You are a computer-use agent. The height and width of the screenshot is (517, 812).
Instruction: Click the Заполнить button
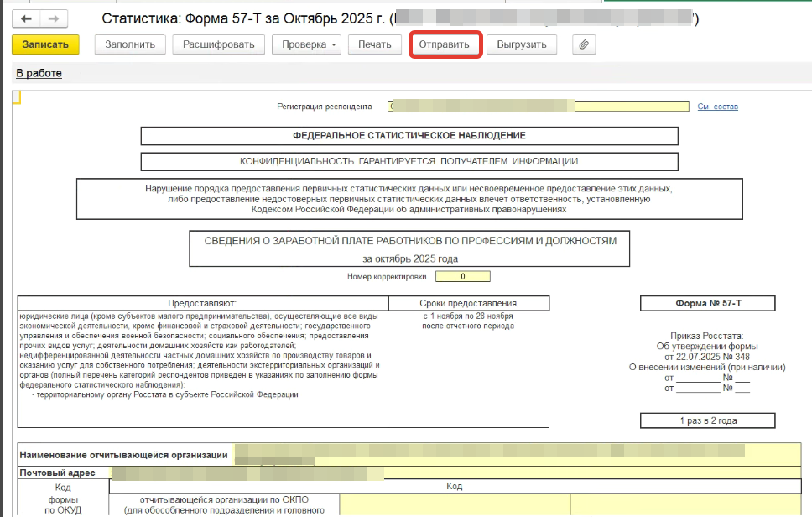click(130, 44)
